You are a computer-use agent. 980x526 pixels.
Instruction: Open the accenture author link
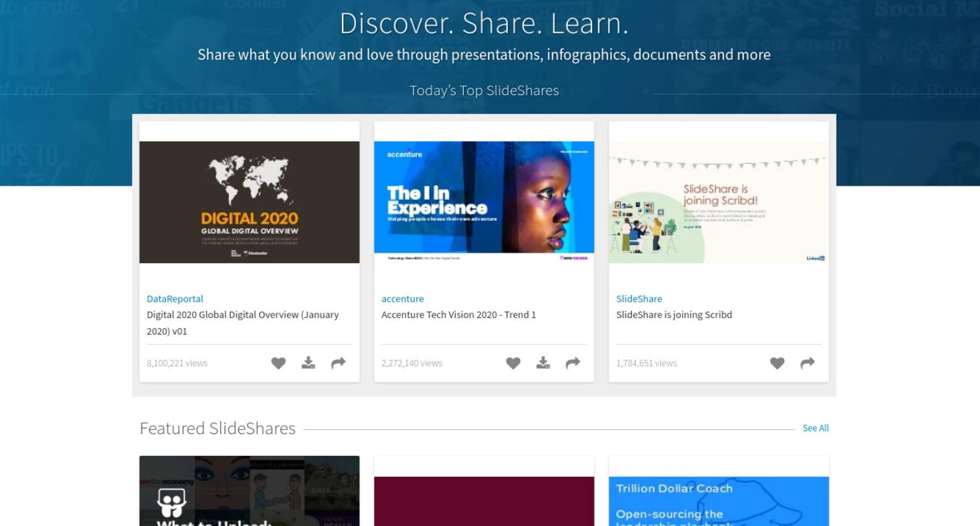(403, 299)
